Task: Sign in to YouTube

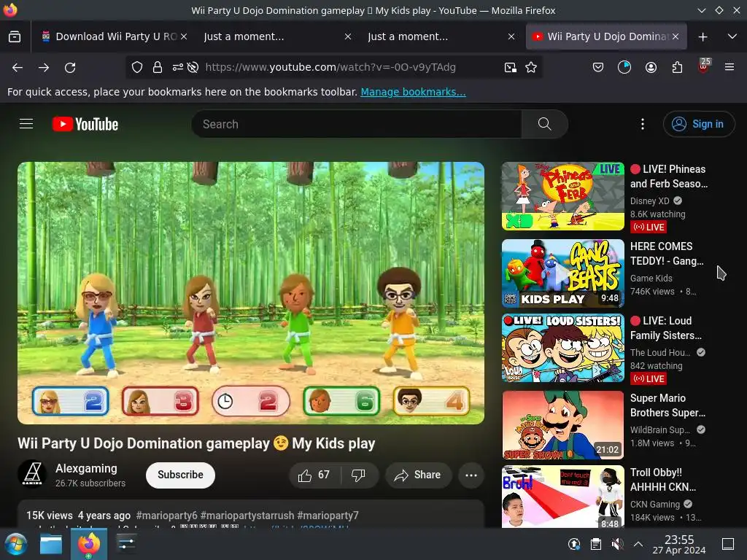Action: 698,124
